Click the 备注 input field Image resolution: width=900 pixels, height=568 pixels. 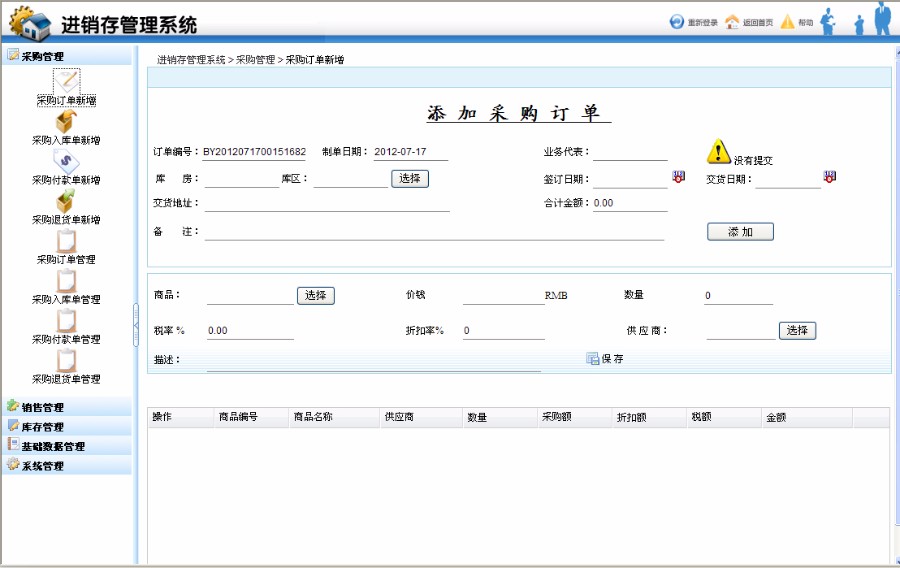point(434,232)
